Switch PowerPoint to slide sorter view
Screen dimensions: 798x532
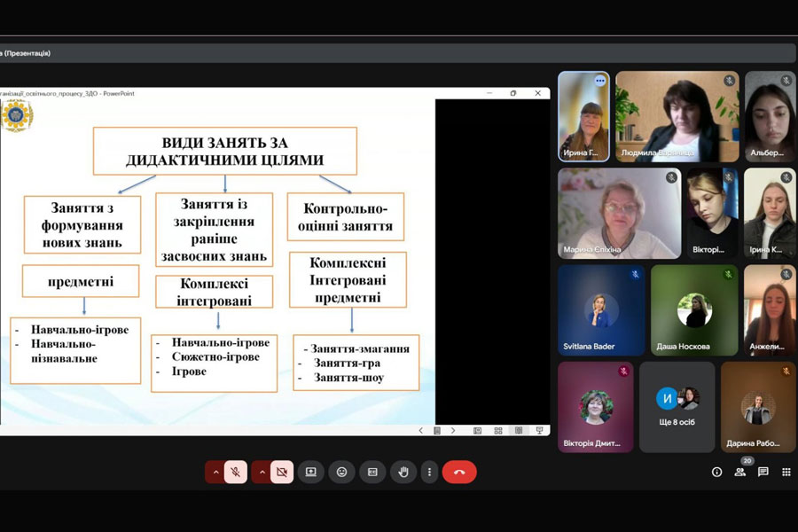point(498,430)
